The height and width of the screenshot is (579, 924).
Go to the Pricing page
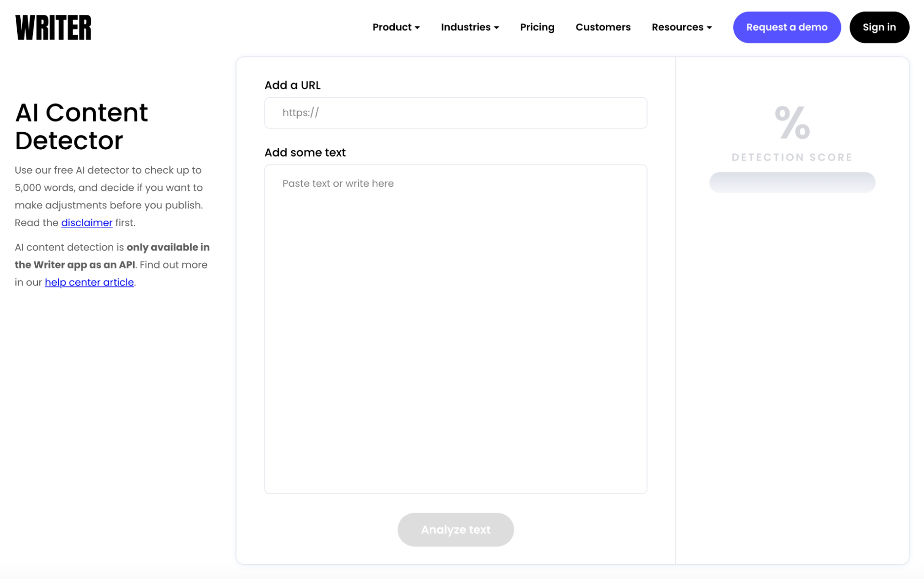537,27
